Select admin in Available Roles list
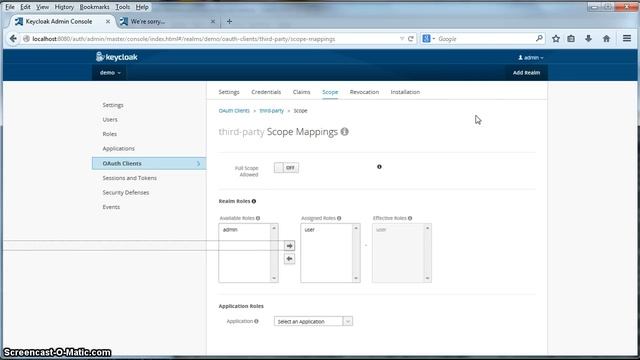The height and width of the screenshot is (360, 640). pyautogui.click(x=230, y=230)
